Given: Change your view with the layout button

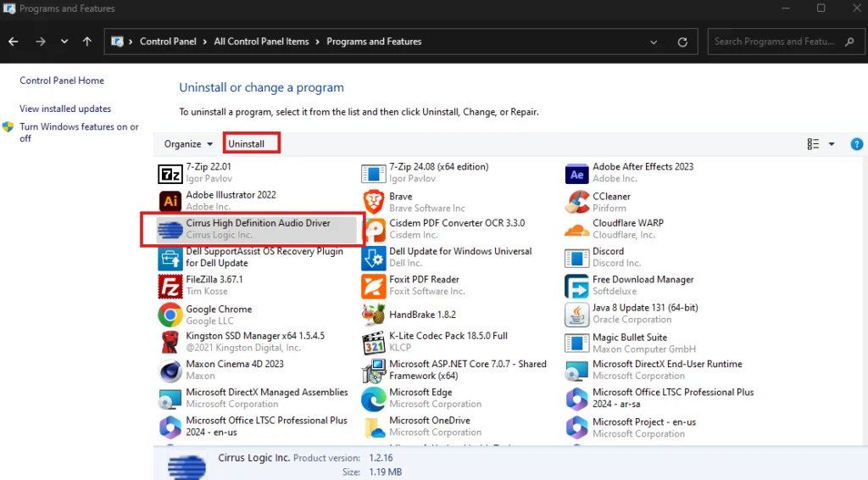Looking at the screenshot, I should [813, 144].
